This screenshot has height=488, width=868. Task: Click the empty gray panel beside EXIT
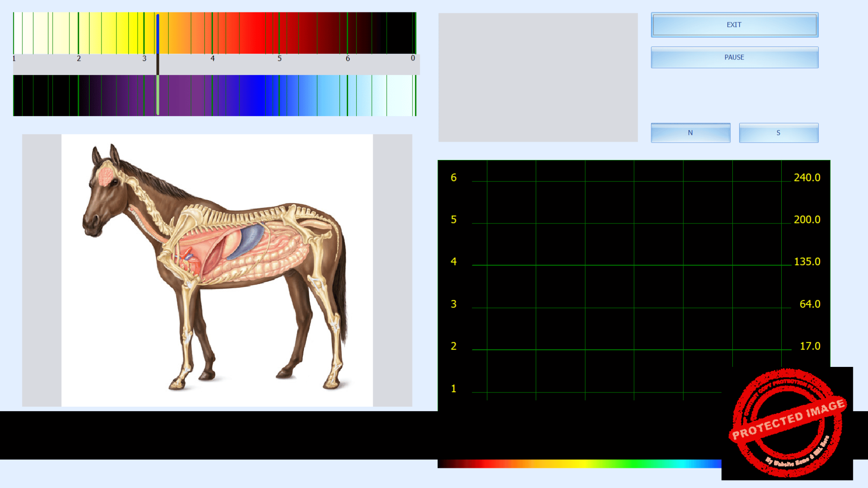point(538,77)
